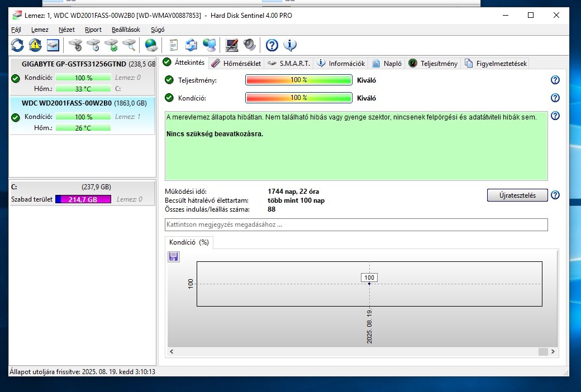Click help icon beside green status text box
This screenshot has height=392, width=581.
[x=555, y=116]
